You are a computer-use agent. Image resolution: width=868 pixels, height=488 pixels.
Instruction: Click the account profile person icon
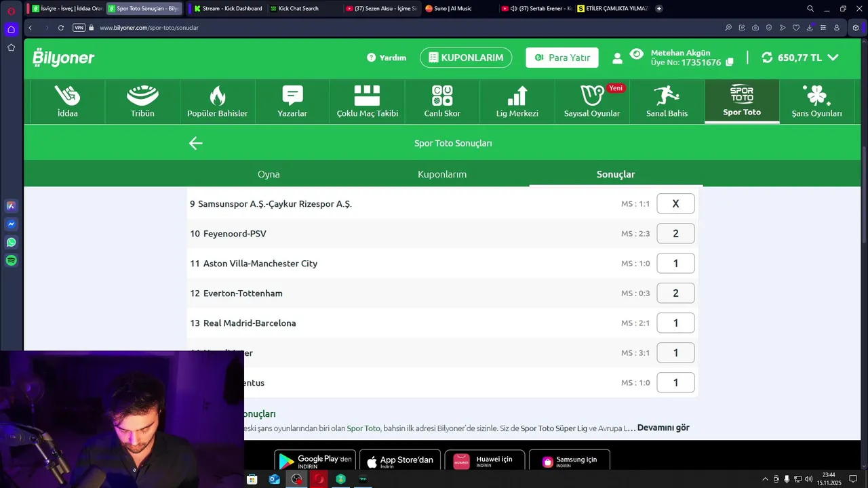[x=617, y=58]
